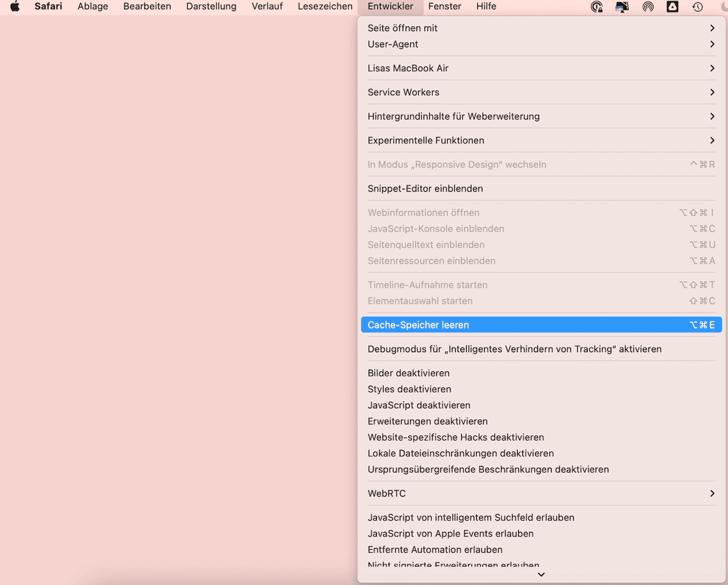Click dimmed 'Seitenressourcen einblenden' item
This screenshot has height=585, width=728.
(541, 261)
